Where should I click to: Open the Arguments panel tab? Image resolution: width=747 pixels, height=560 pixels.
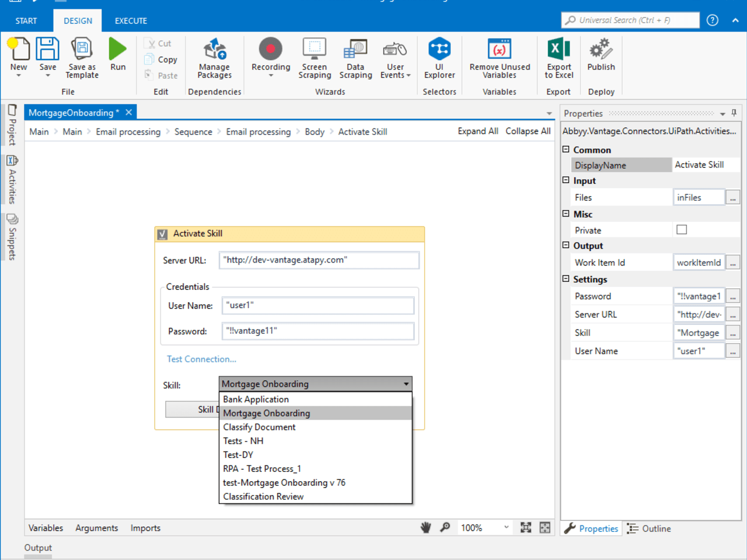(x=97, y=528)
